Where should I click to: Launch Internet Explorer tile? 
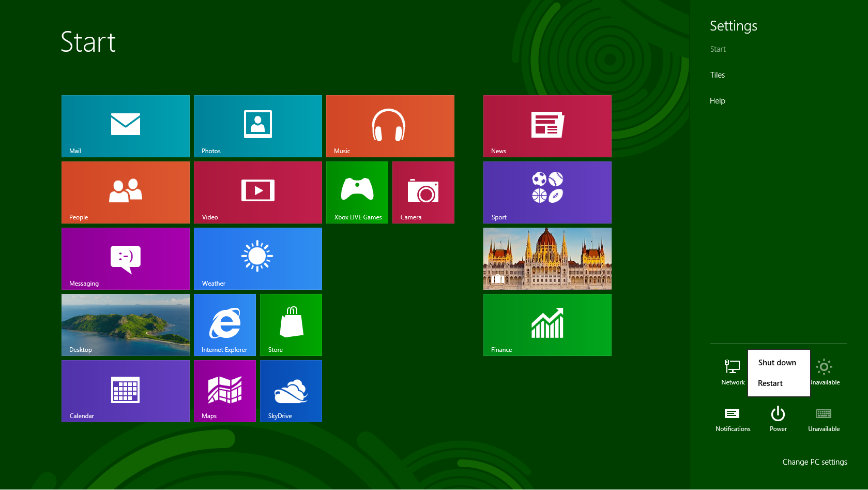[225, 325]
